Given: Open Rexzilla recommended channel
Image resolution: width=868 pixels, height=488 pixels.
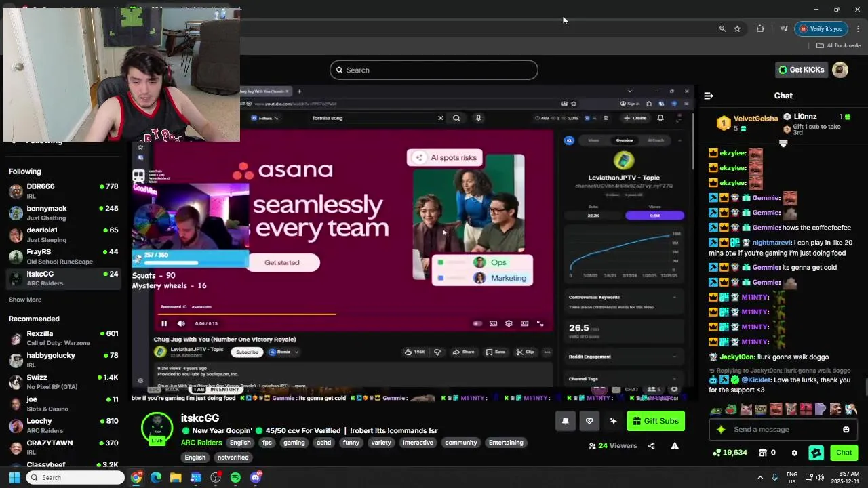Looking at the screenshot, I should (x=64, y=338).
